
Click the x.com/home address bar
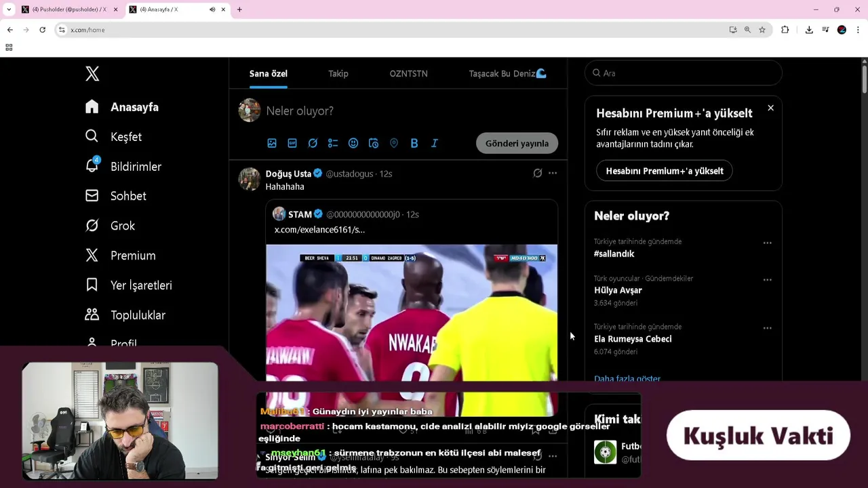coord(87,30)
